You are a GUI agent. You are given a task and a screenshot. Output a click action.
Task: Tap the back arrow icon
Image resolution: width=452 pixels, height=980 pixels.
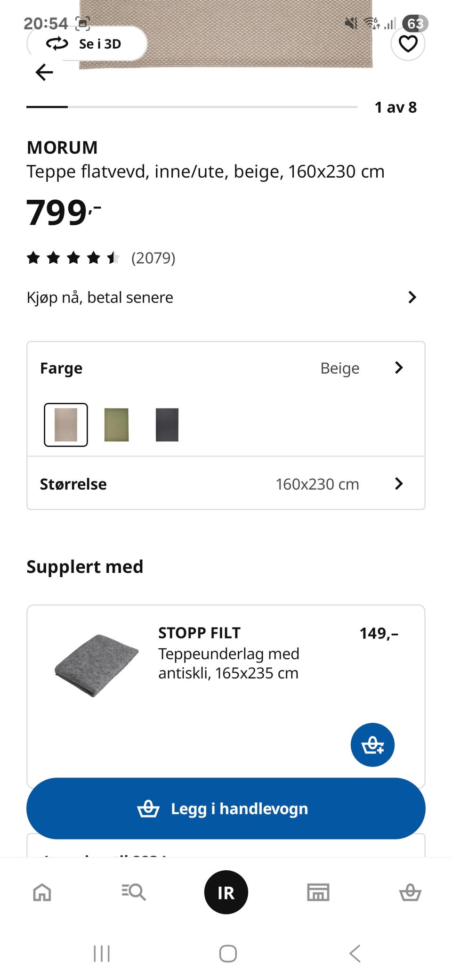(x=44, y=72)
